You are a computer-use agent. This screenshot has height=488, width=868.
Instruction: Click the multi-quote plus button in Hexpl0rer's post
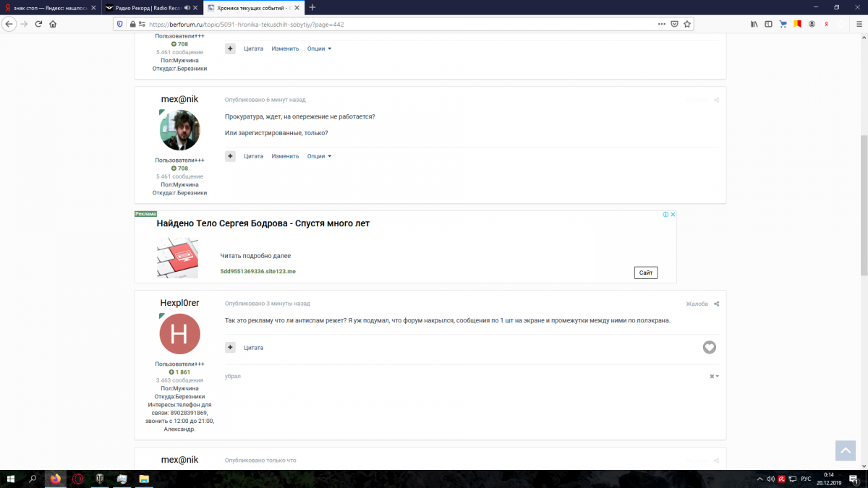click(230, 348)
